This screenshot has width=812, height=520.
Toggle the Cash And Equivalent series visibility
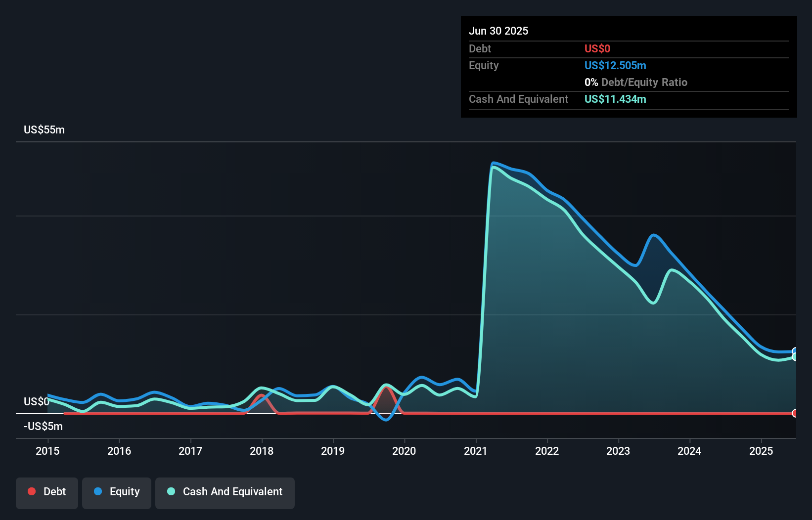225,492
